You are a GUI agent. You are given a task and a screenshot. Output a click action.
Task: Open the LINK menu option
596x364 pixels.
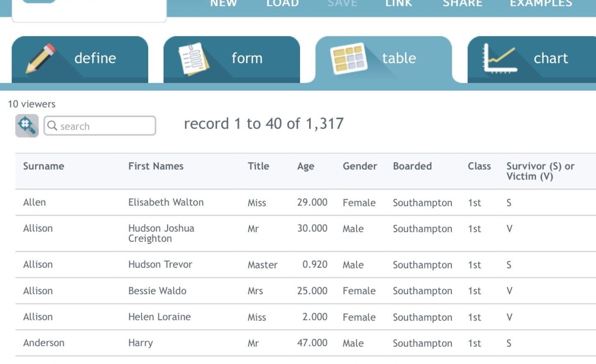[399, 4]
